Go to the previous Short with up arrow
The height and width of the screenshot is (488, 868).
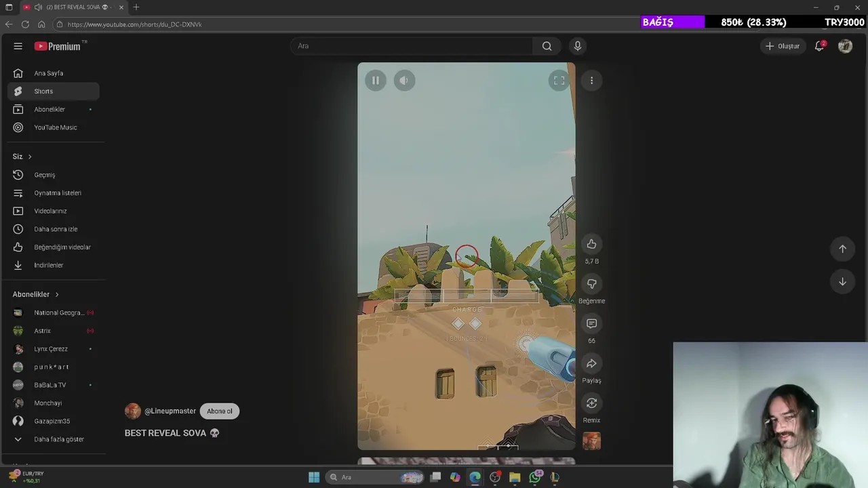coord(842,249)
